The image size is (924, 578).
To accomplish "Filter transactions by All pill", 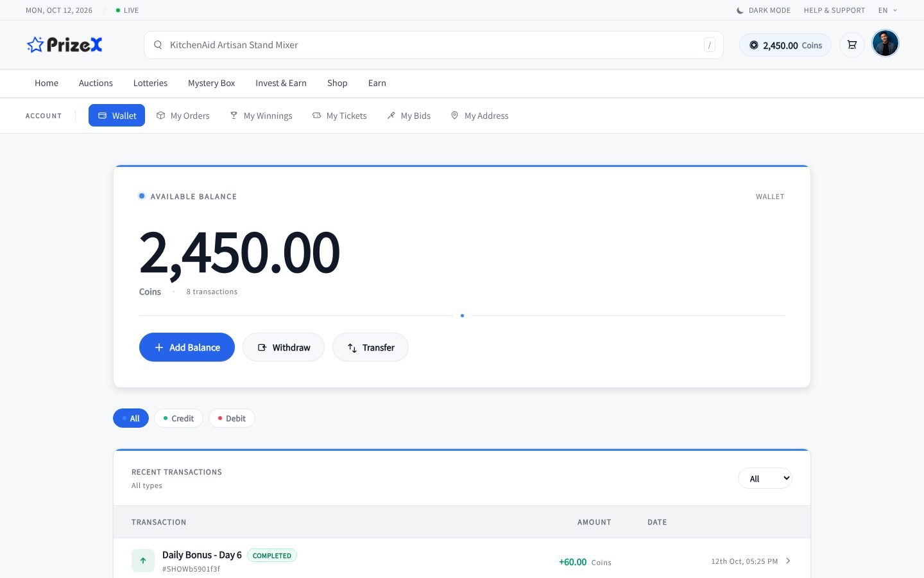I will click(131, 418).
